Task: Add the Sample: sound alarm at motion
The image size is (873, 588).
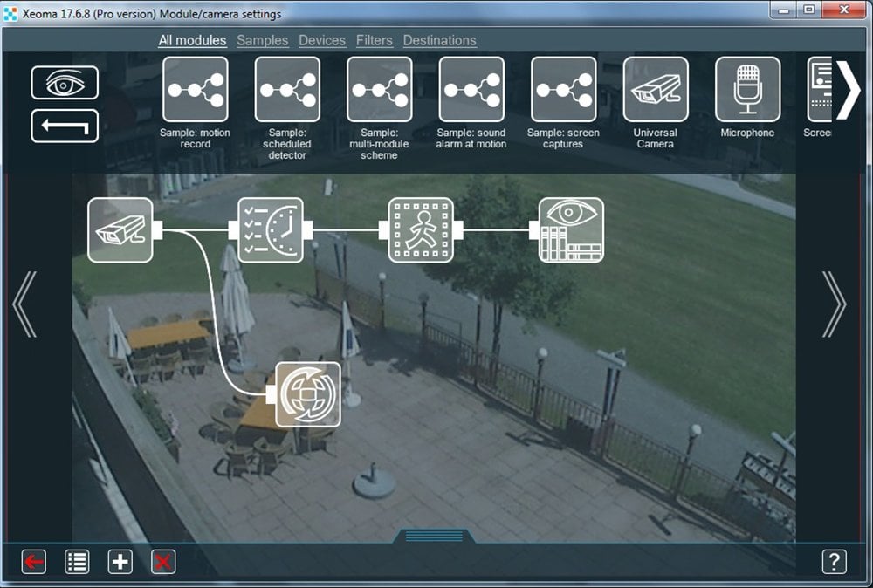Action: pyautogui.click(x=471, y=89)
